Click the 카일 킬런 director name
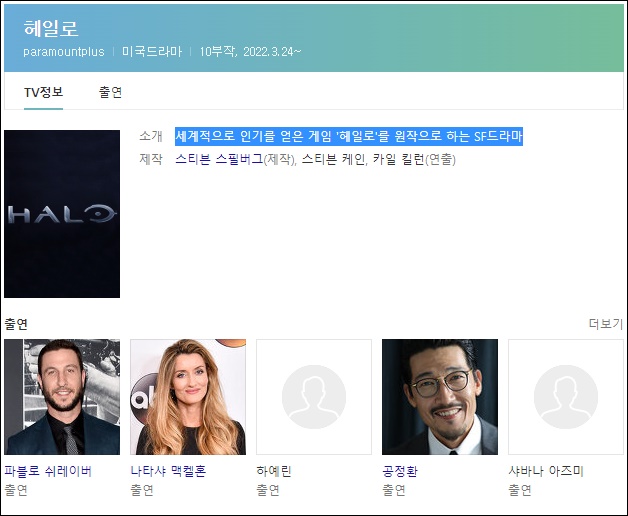This screenshot has height=516, width=628. click(399, 159)
